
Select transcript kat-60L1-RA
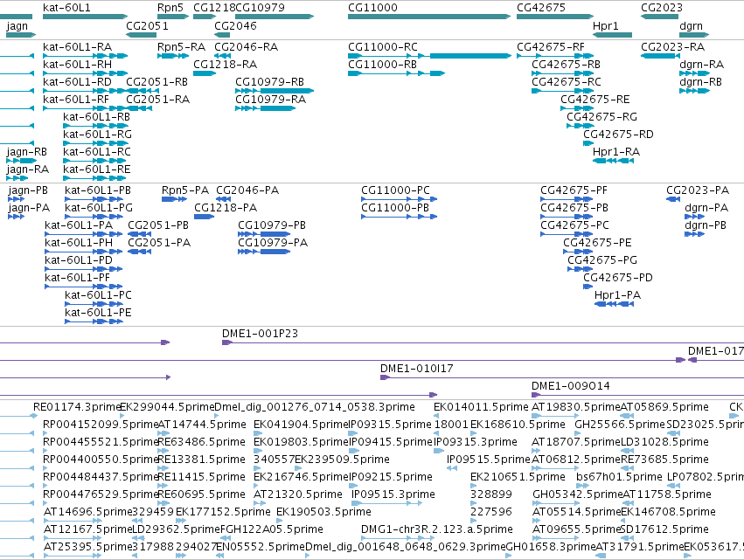click(86, 56)
